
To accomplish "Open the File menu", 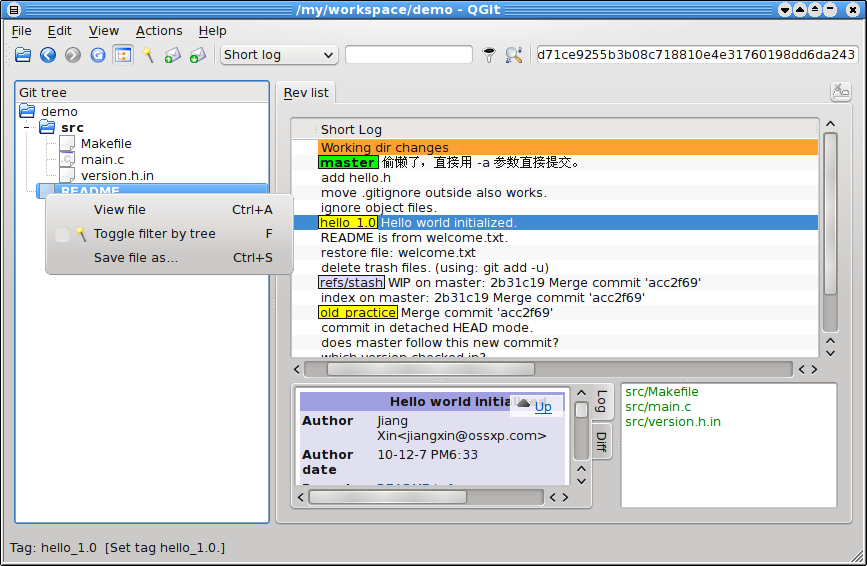I will tap(22, 31).
